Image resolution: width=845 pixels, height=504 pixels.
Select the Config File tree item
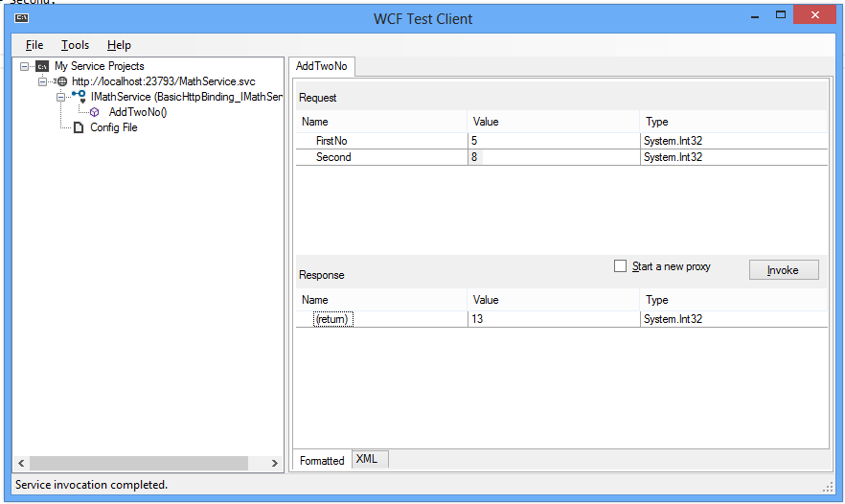[114, 127]
